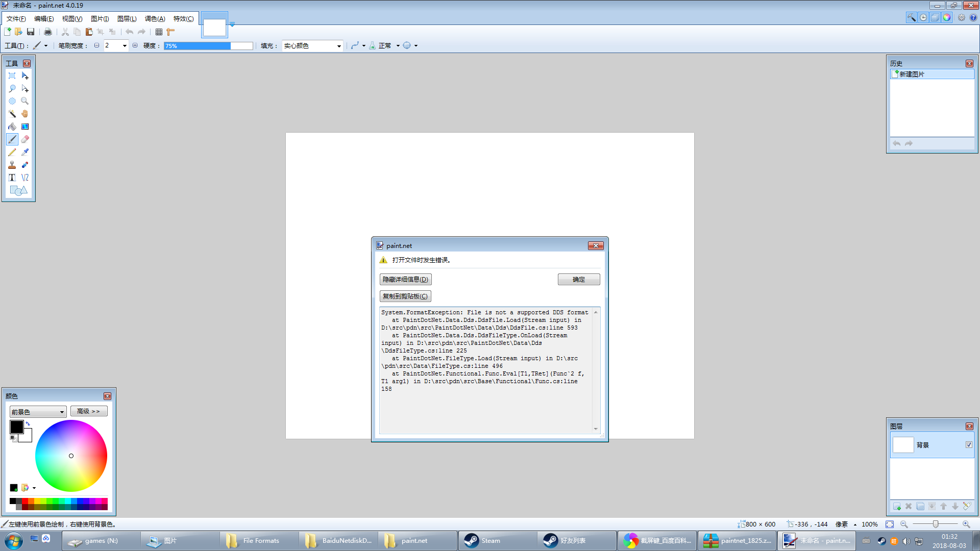Toggle rulers display in toolbar
The image size is (980, 551).
tap(170, 32)
